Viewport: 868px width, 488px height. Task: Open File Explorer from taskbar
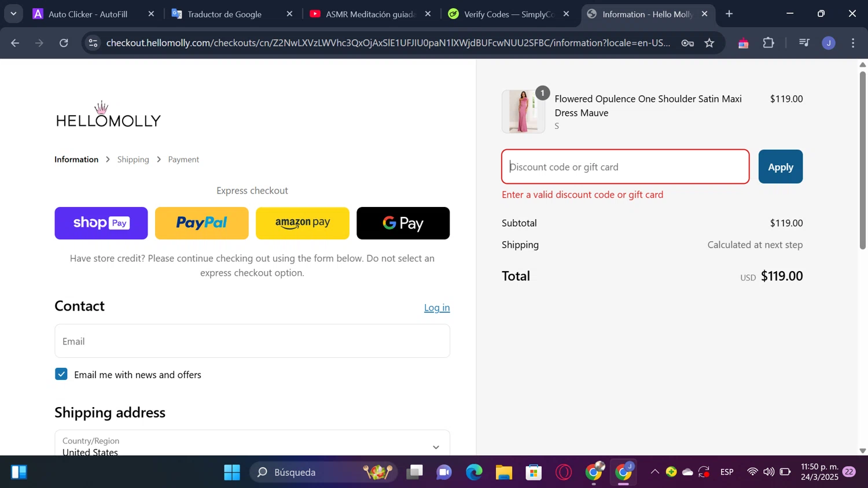click(504, 472)
